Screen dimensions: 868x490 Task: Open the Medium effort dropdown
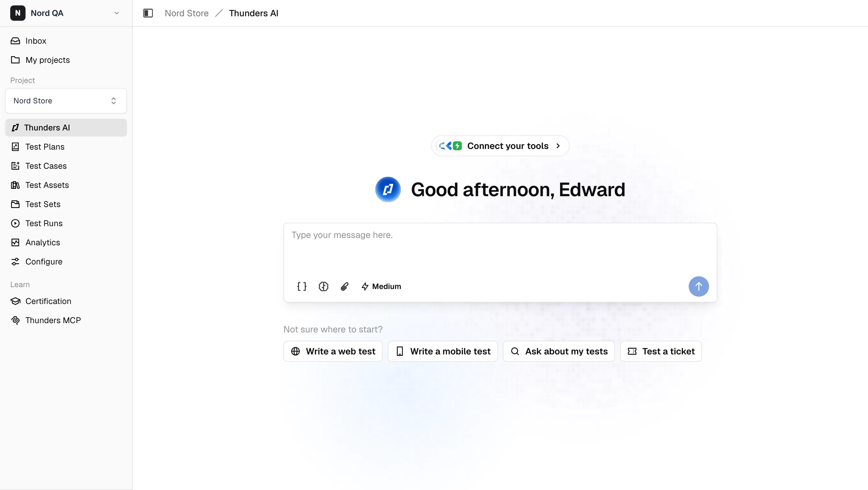381,286
